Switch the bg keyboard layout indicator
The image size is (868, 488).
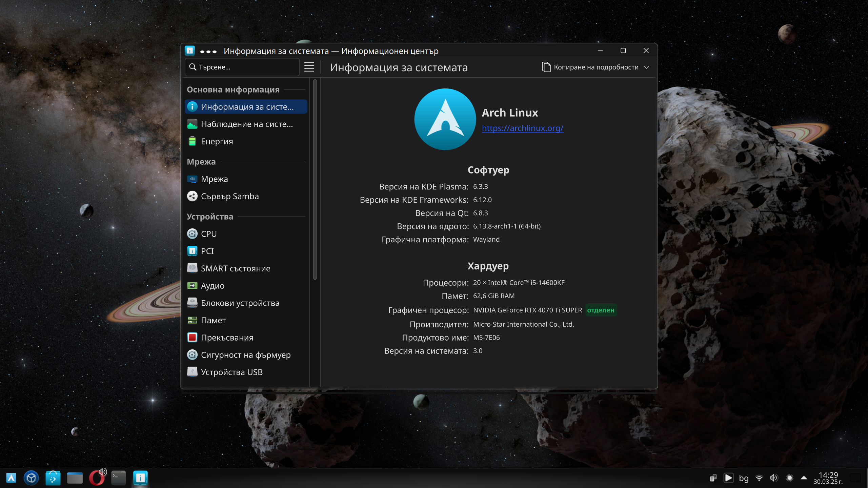[x=744, y=478]
